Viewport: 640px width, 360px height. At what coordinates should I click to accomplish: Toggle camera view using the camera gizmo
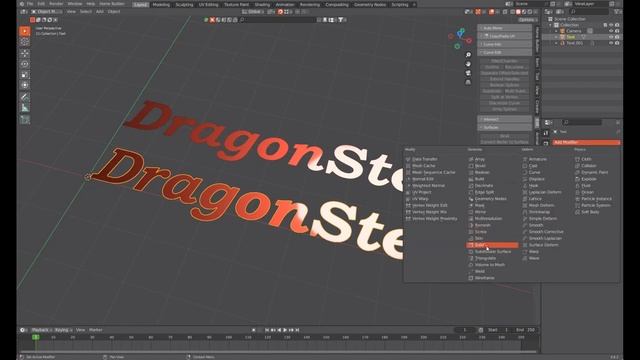(468, 73)
